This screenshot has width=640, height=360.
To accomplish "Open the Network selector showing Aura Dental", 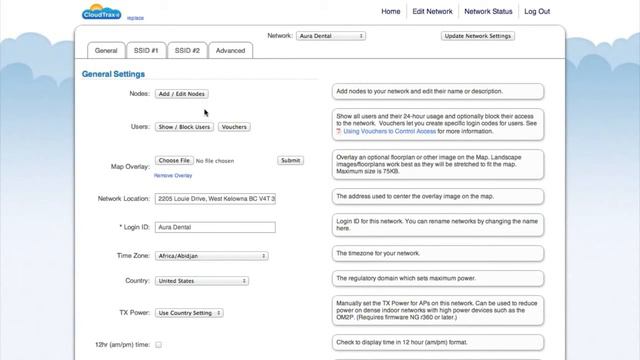I will tap(331, 36).
